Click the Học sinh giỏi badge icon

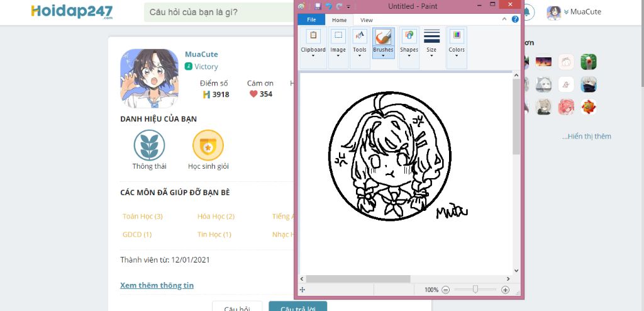[x=208, y=145]
